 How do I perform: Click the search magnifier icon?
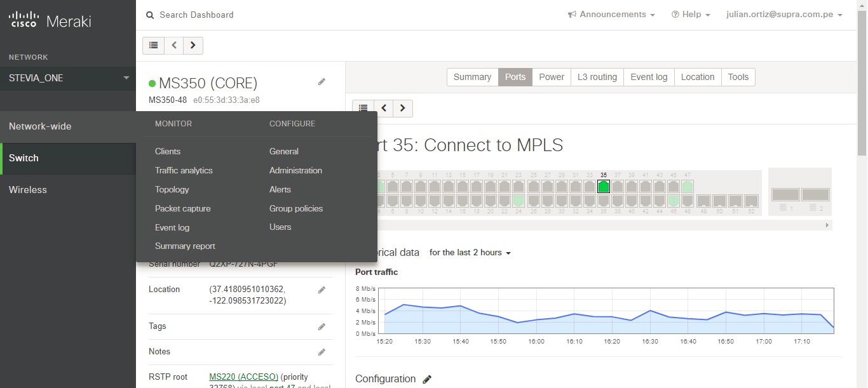(x=149, y=14)
